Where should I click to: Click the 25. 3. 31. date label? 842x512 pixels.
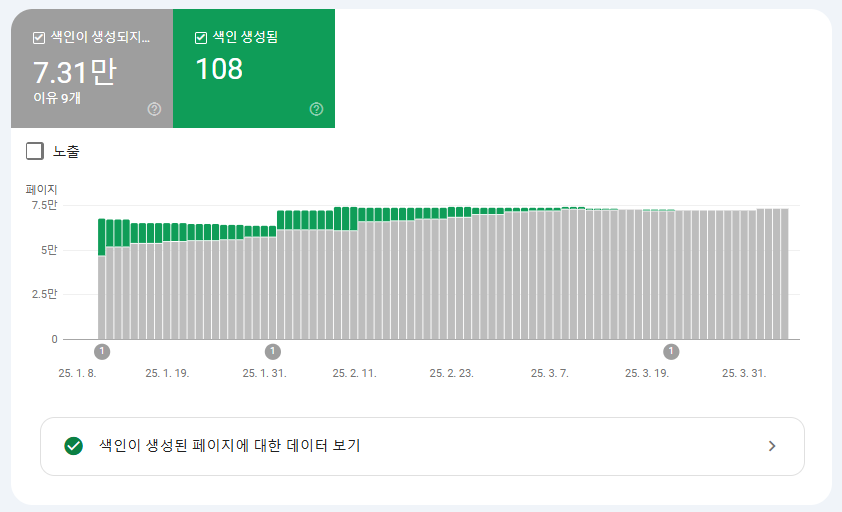(x=744, y=373)
